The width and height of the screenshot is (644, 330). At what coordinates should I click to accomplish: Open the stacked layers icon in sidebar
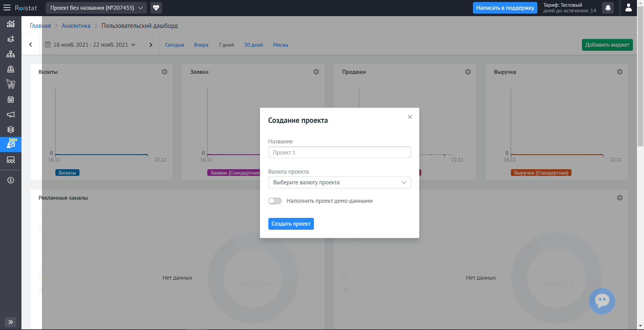11,130
